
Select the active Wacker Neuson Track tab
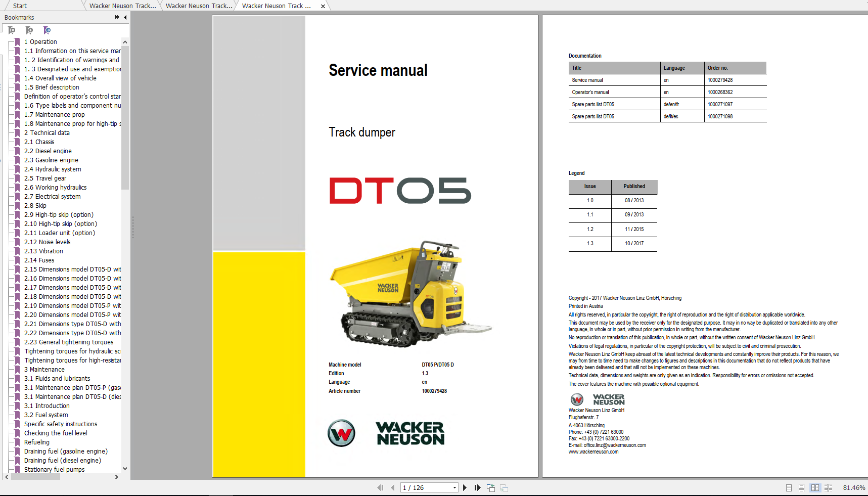coord(277,6)
